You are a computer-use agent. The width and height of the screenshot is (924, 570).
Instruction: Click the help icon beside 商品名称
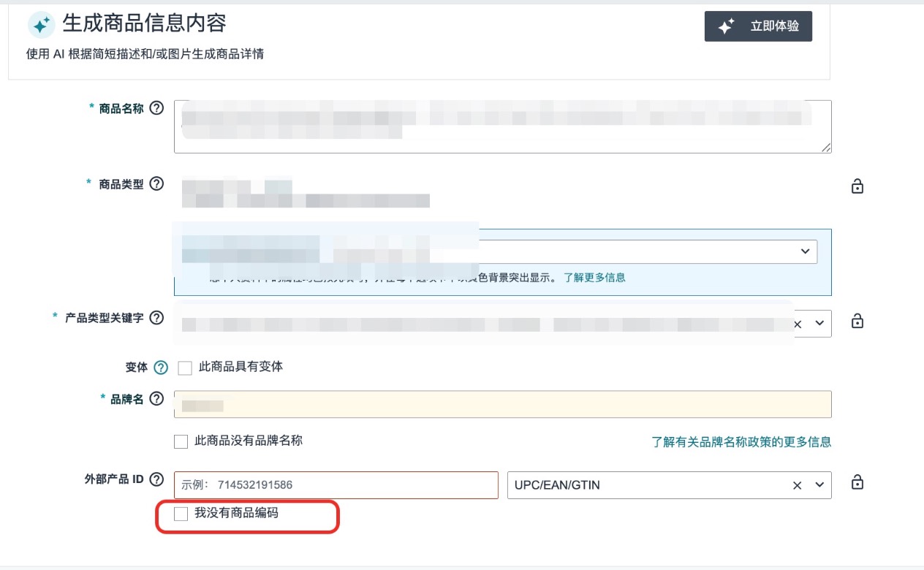tap(156, 108)
